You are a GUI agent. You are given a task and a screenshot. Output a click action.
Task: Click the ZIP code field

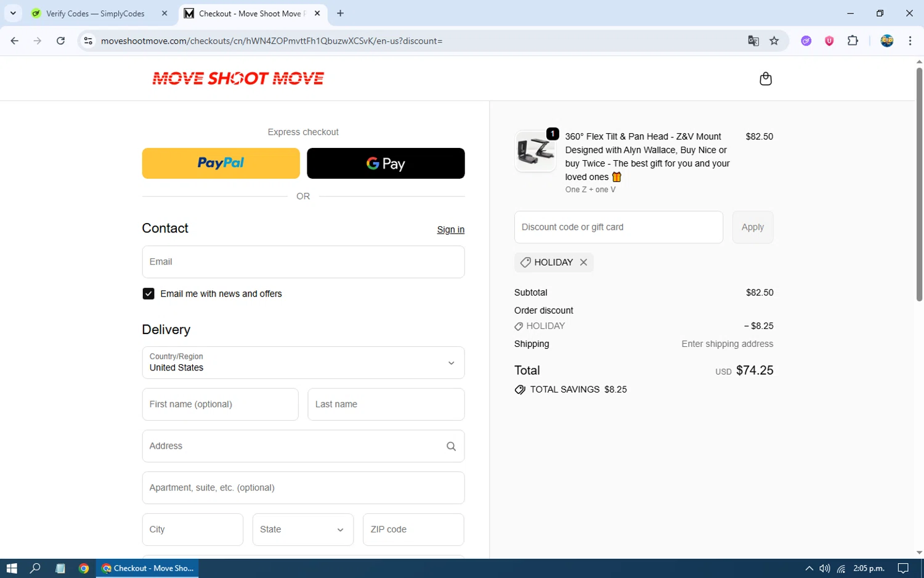pos(413,529)
